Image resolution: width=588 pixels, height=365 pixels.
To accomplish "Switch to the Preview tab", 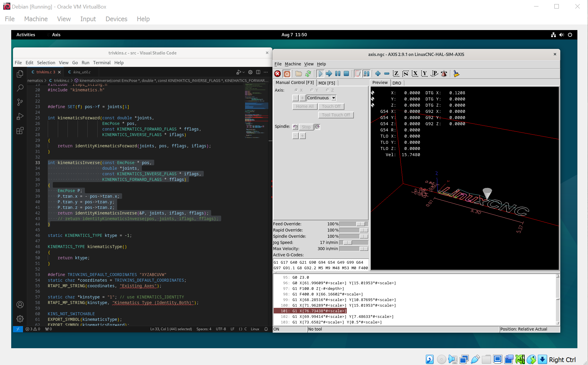I will click(380, 82).
